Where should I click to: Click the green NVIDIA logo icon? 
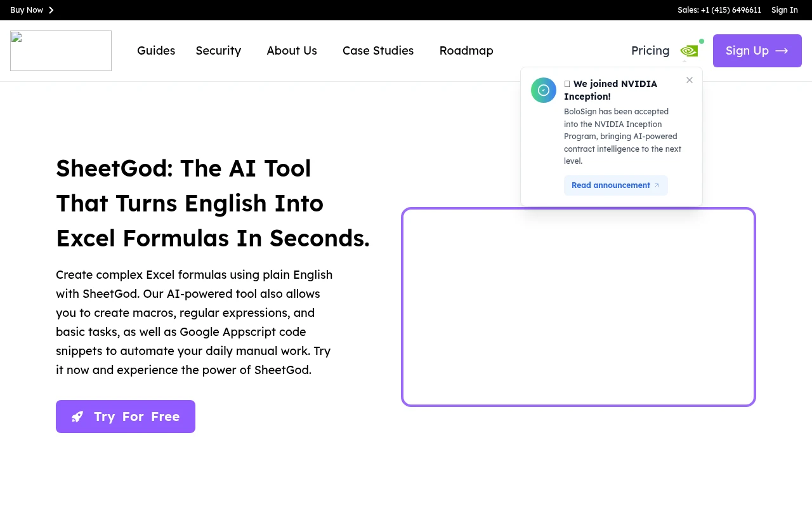point(689,51)
